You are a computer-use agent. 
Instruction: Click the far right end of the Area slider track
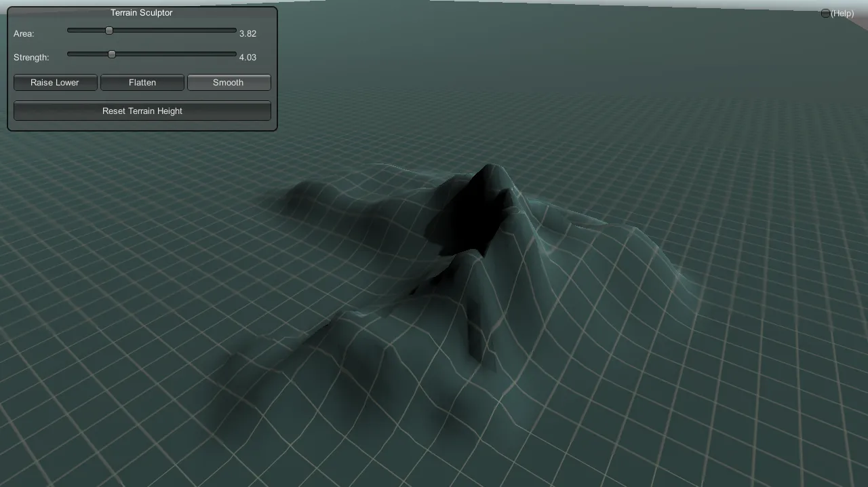tap(234, 31)
